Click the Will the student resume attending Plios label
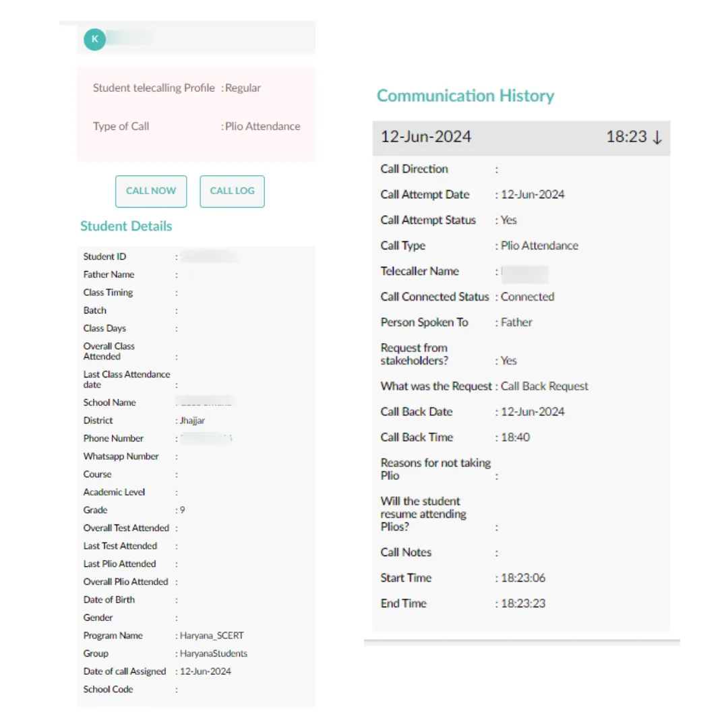Viewport: 728px width, 728px height. coord(423,514)
